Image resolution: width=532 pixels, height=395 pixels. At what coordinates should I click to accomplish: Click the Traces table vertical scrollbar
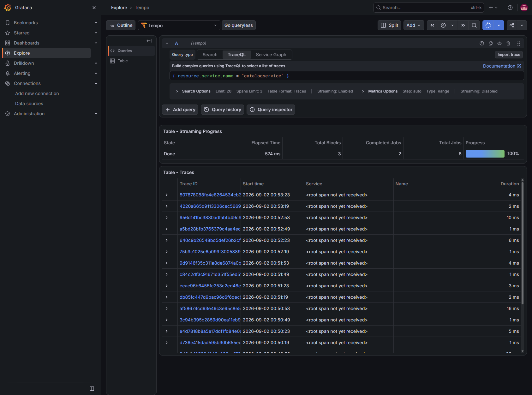coord(523,243)
